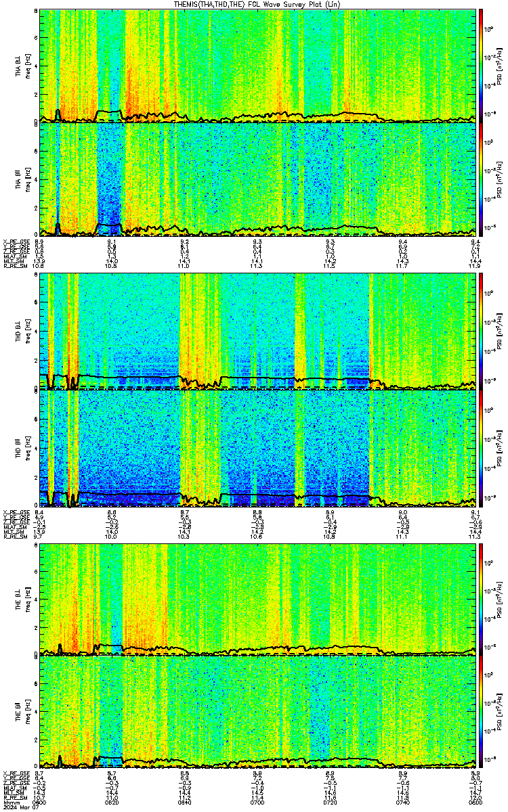Image resolution: width=508 pixels, height=812 pixels.
Task: Click the 0700 time tick label
Action: pyautogui.click(x=258, y=802)
